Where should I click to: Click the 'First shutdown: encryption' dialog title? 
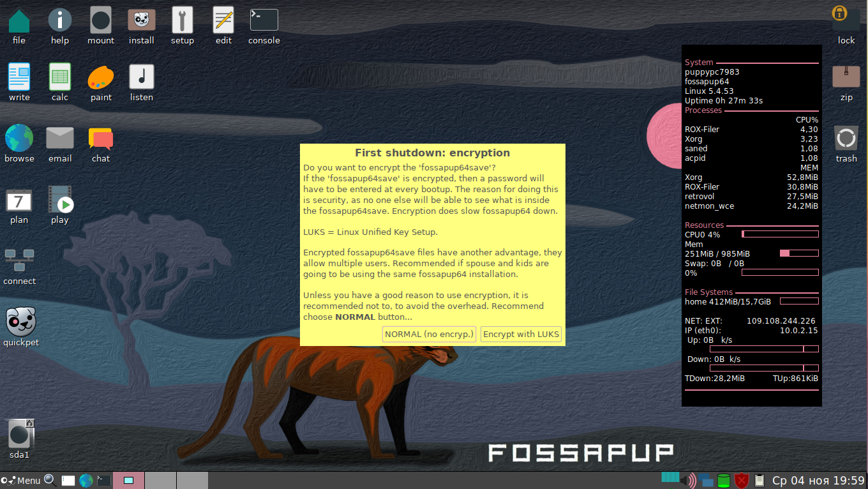tap(432, 153)
